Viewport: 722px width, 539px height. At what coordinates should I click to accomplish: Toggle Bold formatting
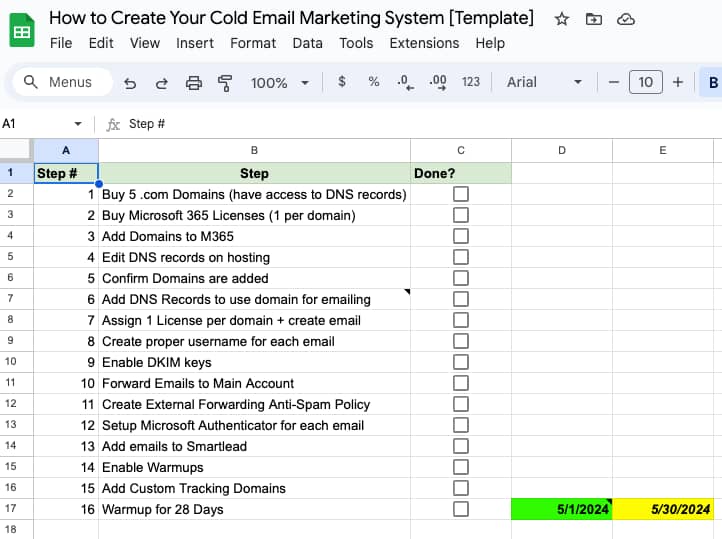713,82
